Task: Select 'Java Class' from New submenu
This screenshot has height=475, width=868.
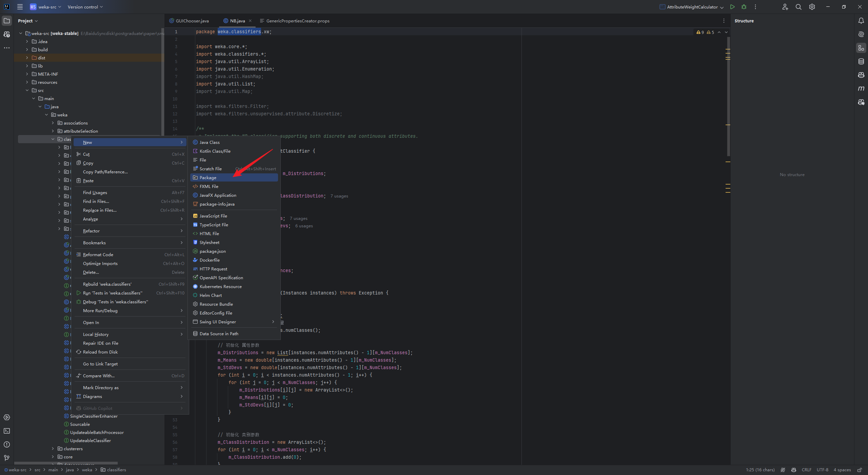Action: (x=210, y=142)
